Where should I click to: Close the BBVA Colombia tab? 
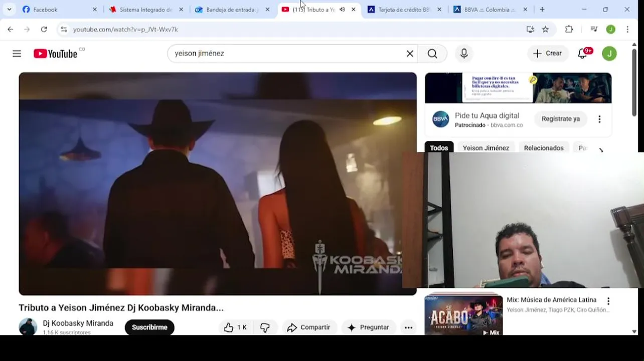[525, 10]
